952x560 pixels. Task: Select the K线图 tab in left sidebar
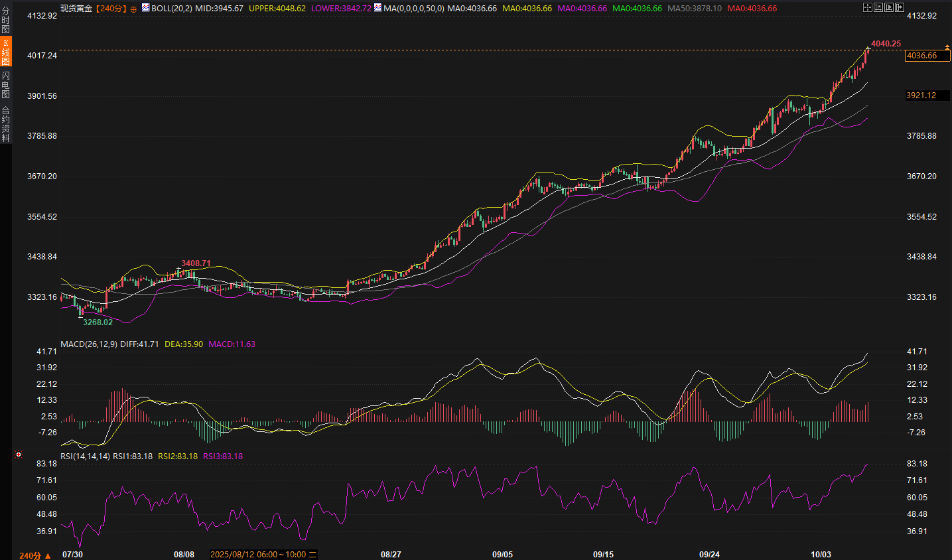click(5, 52)
